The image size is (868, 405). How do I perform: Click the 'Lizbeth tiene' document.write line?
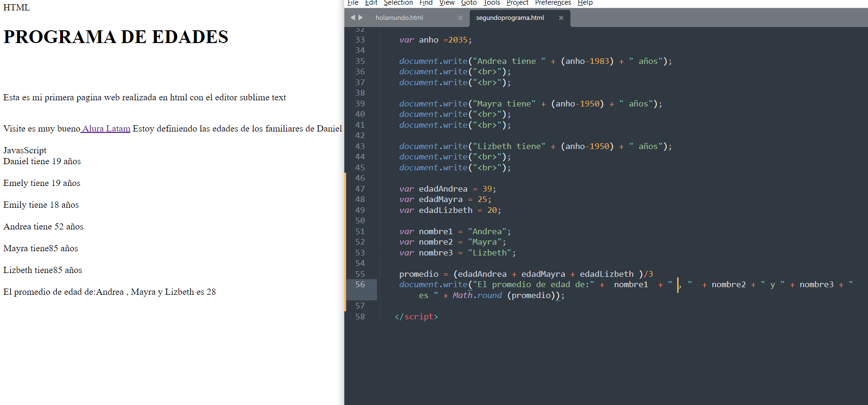click(535, 146)
